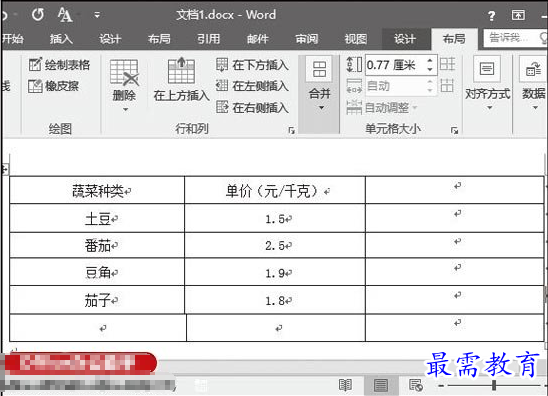Click the Draw Table (绘制表格) icon
The width and height of the screenshot is (548, 396).
(35, 64)
